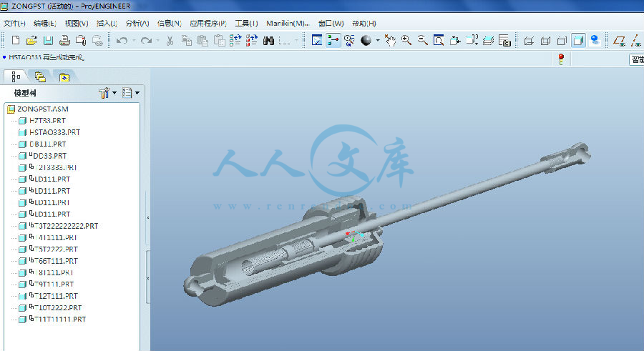Click the lower sash arrow of the navigator

point(148,278)
